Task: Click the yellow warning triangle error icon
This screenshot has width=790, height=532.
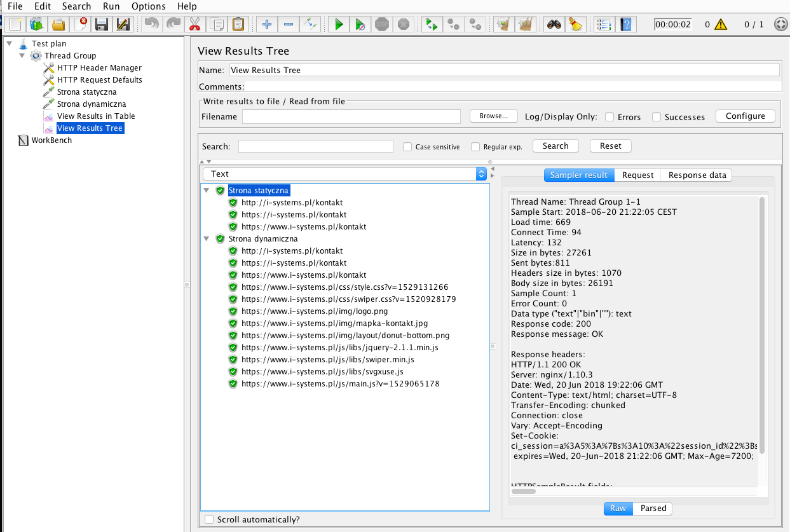Action: coord(720,25)
